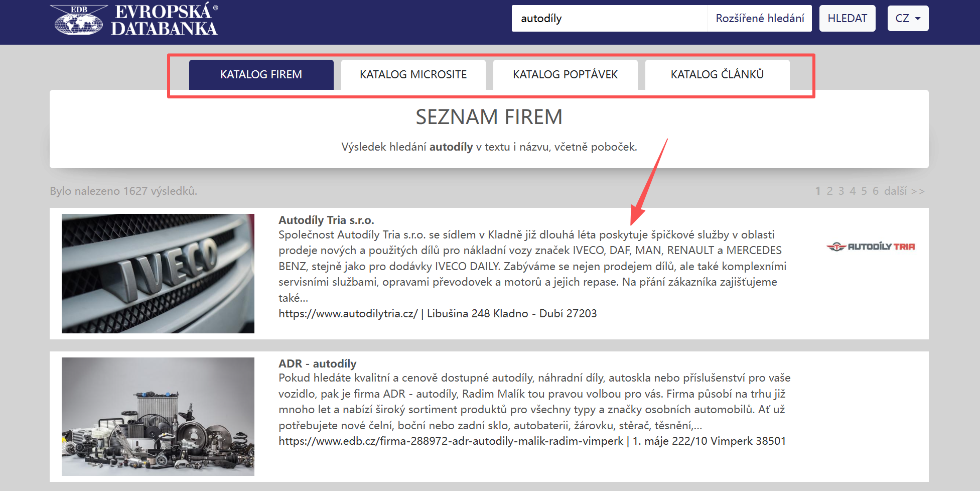Jump to results page 6

pos(875,191)
